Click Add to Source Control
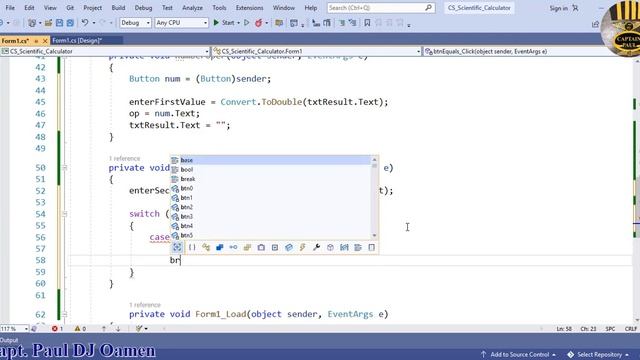 click(x=518, y=354)
